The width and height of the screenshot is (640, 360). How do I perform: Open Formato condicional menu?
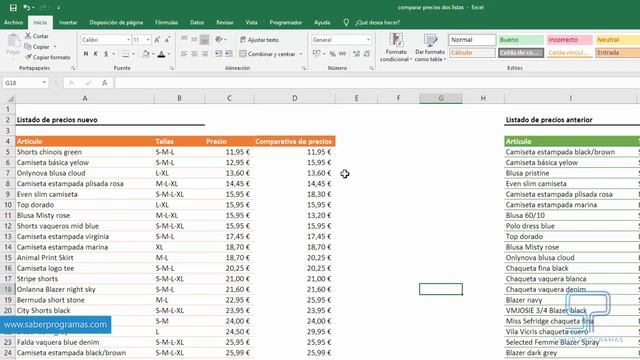396,47
